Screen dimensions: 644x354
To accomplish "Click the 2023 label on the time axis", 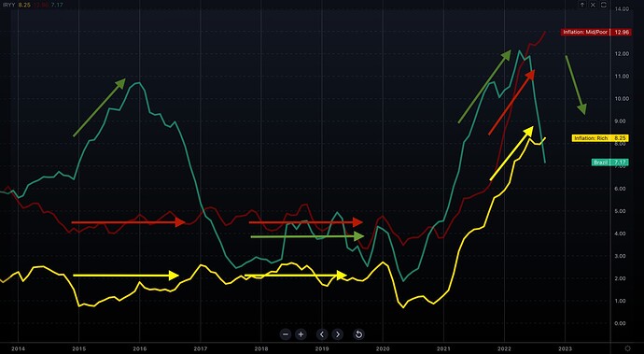I will click(566, 348).
